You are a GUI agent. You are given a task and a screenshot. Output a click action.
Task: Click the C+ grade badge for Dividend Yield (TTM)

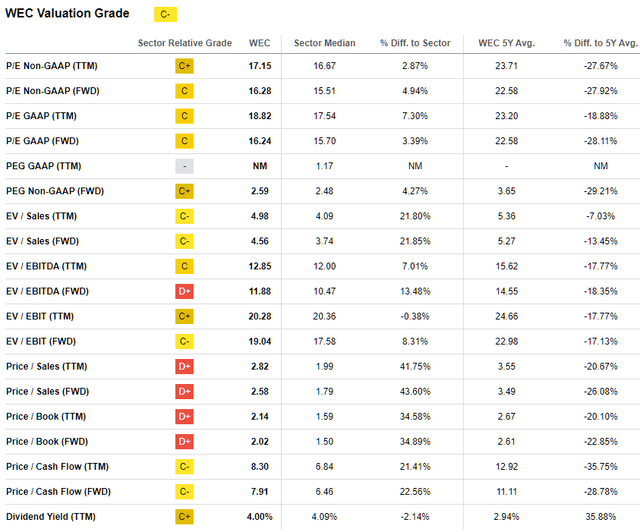[x=184, y=516]
